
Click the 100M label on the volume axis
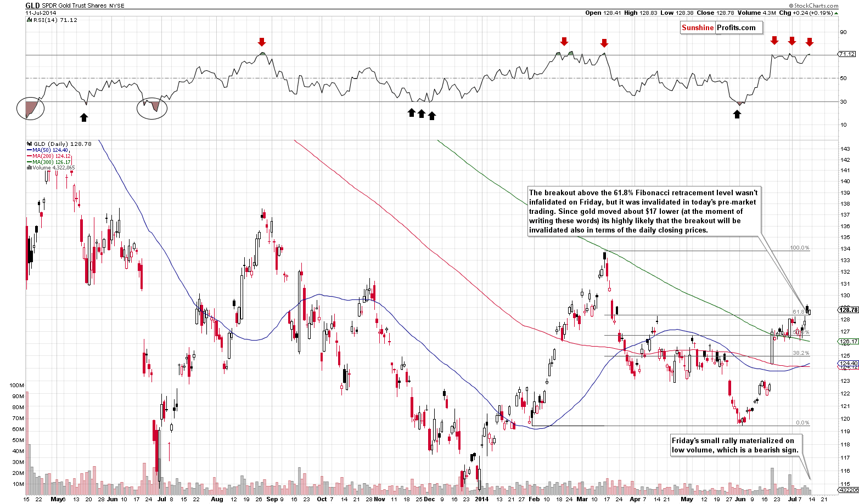17,386
